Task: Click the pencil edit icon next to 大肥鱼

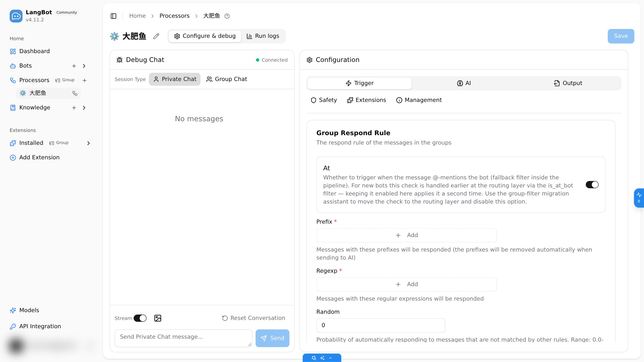Action: [156, 36]
